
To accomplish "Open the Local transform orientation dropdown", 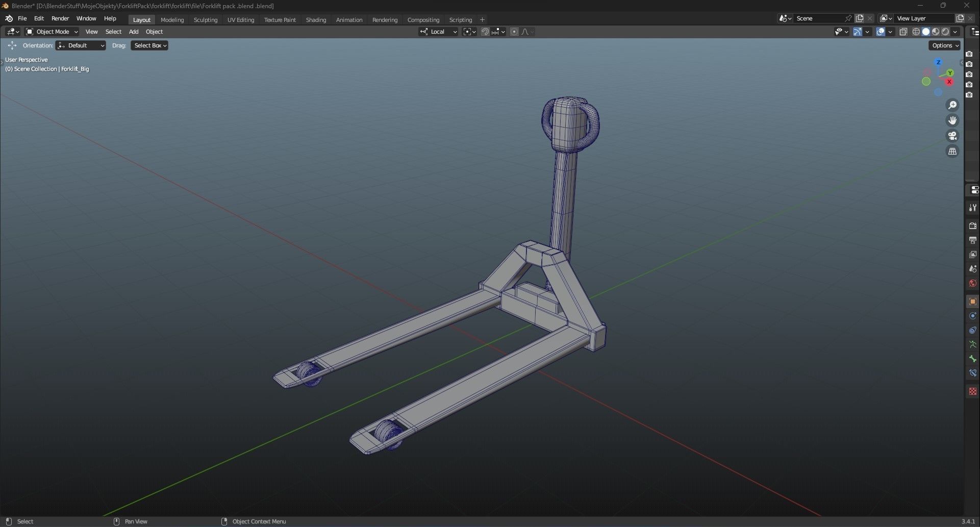I will tap(439, 32).
